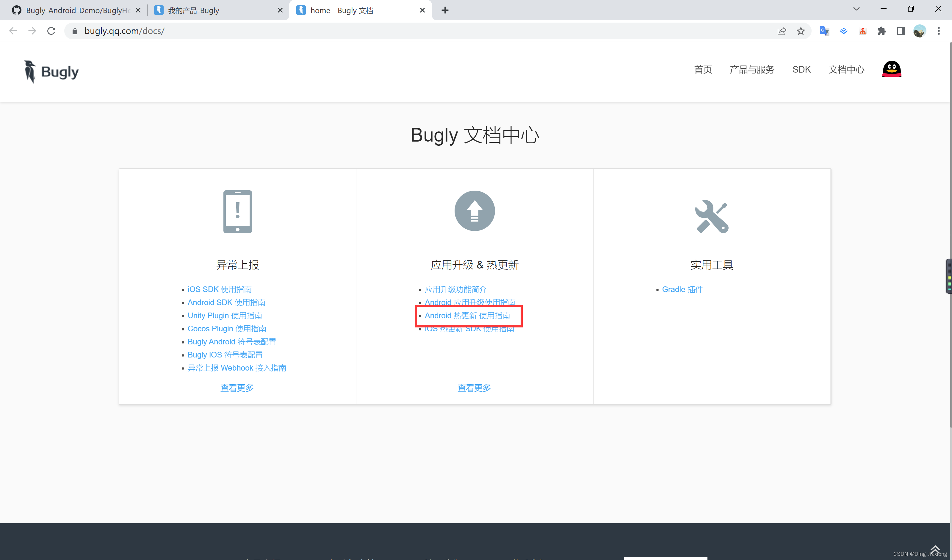Open the Extensions puzzle piece menu
Image resolution: width=952 pixels, height=560 pixels.
coord(882,31)
